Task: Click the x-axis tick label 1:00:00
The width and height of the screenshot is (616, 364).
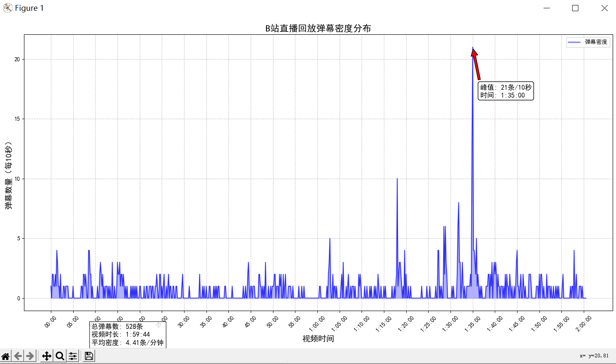Action: (x=316, y=324)
